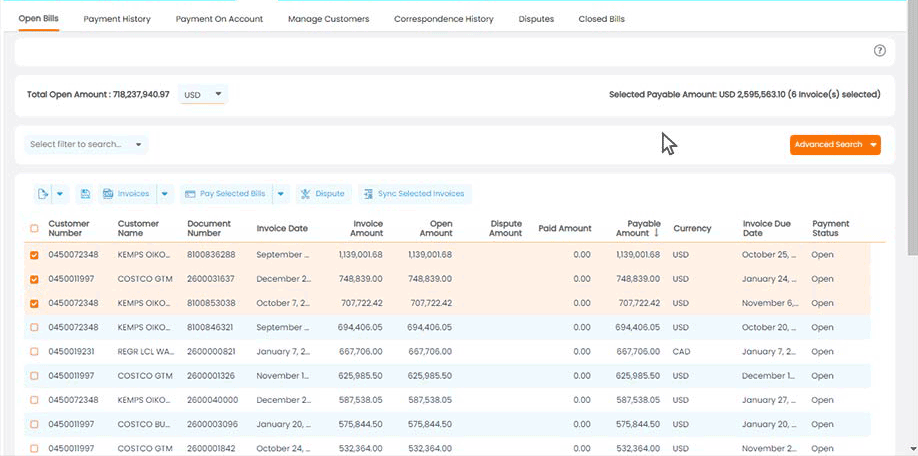Viewport: 918px width, 456px height.
Task: Click the Advanced Search button
Action: click(828, 145)
